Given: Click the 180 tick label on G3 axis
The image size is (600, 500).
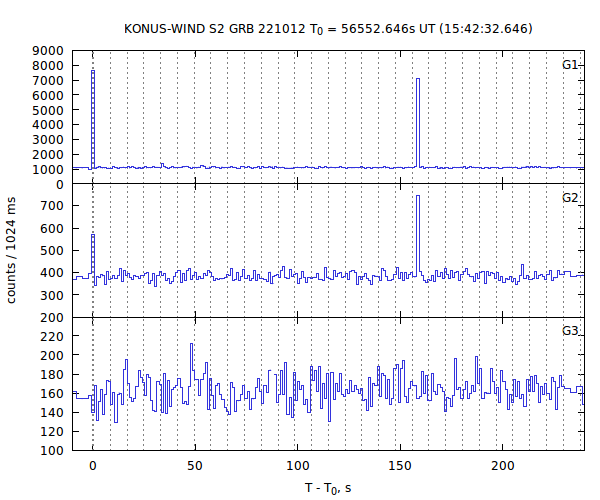Looking at the screenshot, I should (x=52, y=375).
